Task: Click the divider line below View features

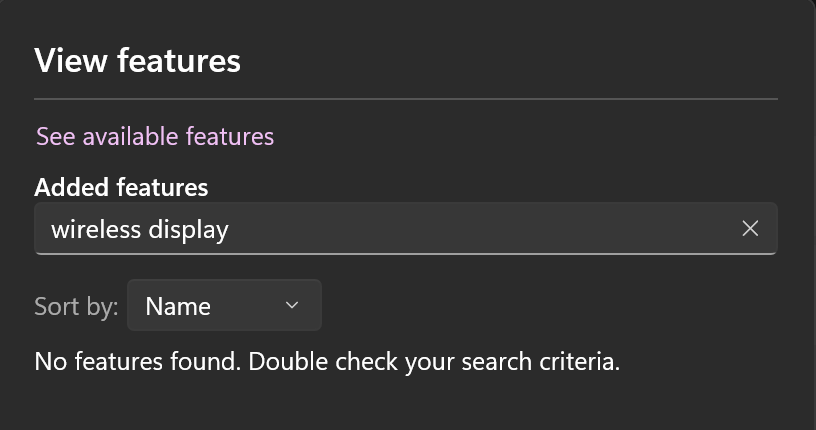Action: coord(405,99)
